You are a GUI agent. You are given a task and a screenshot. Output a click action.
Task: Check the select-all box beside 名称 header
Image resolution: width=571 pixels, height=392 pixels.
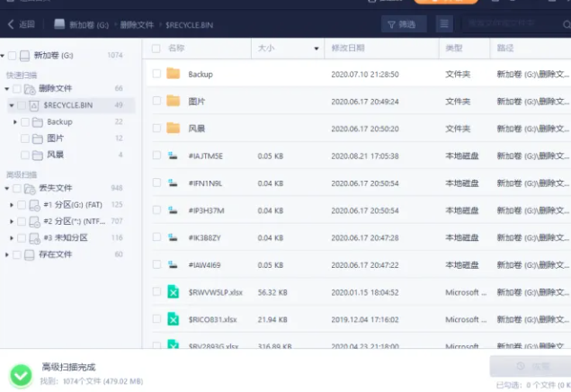[x=156, y=48]
